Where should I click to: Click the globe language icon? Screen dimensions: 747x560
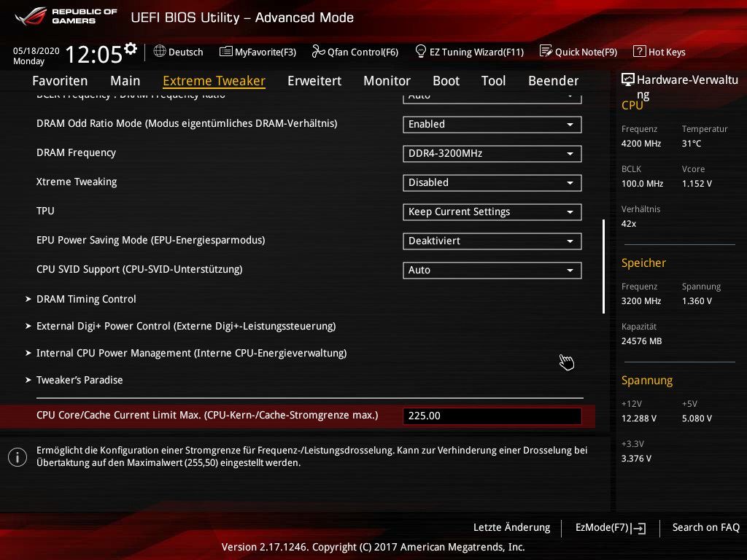pos(160,51)
